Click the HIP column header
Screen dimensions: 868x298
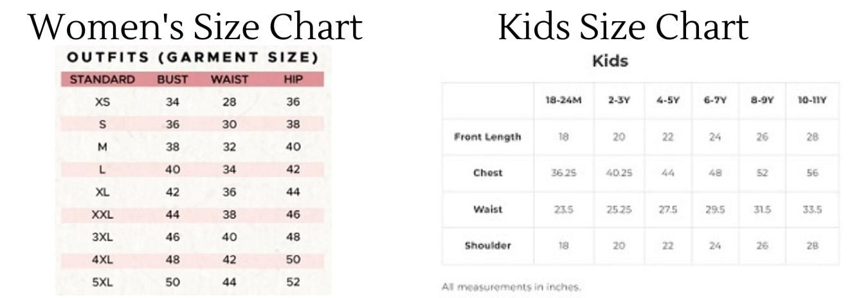293,80
